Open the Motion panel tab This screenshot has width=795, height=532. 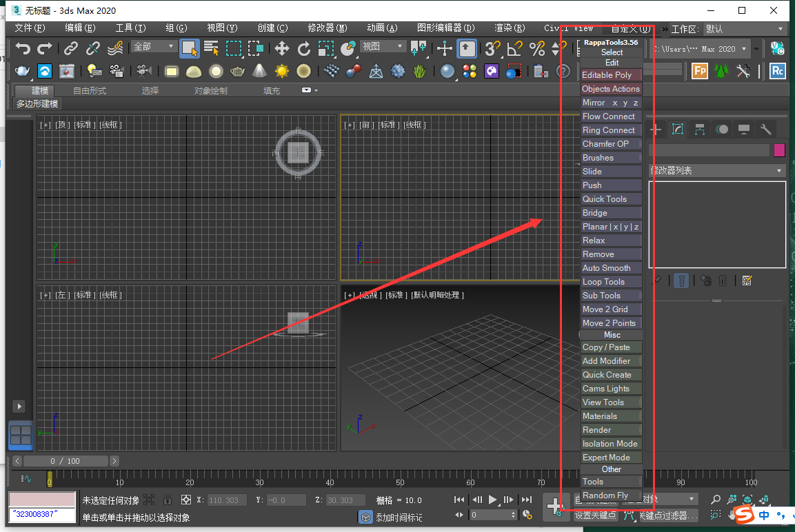point(722,130)
